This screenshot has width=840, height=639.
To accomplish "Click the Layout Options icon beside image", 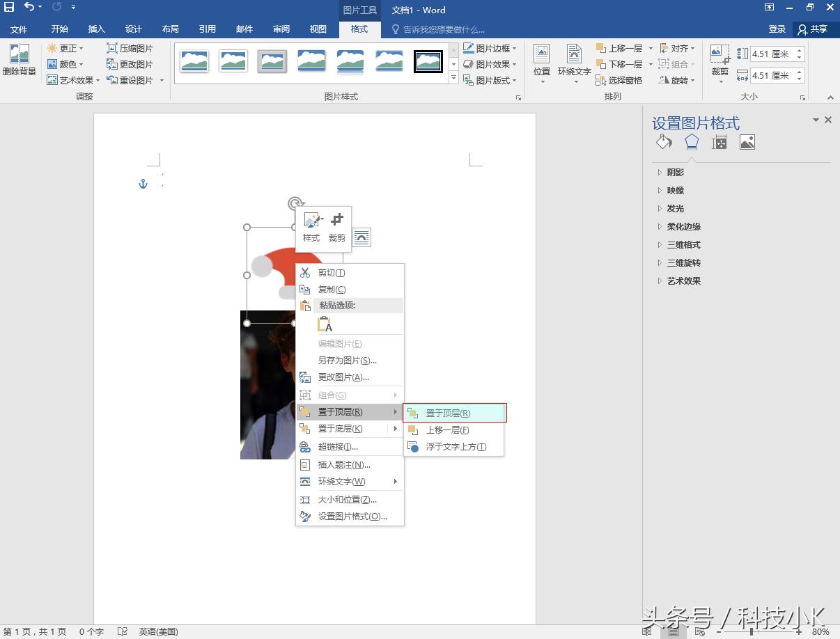I will [x=361, y=237].
